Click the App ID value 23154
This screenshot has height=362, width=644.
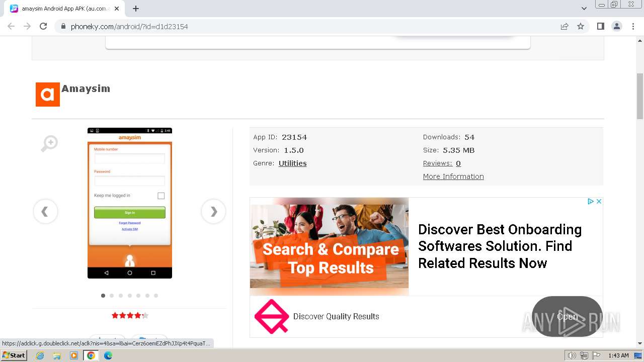294,137
